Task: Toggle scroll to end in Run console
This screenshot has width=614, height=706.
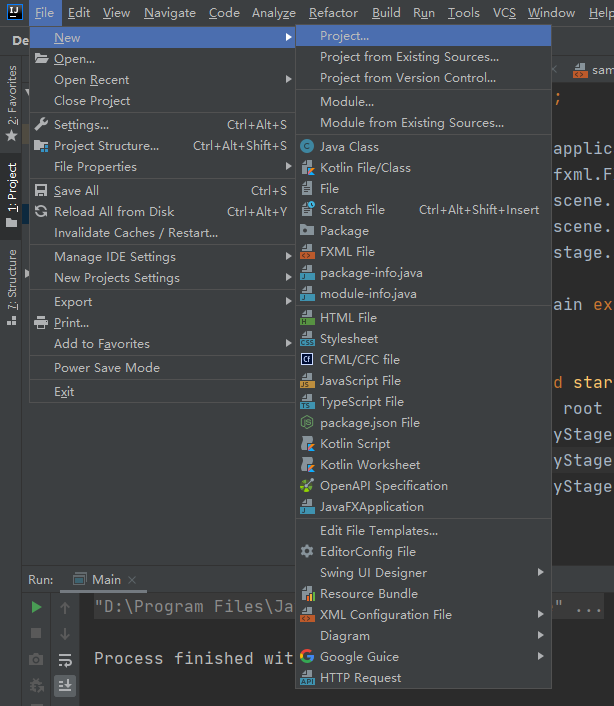Action: tap(65, 685)
